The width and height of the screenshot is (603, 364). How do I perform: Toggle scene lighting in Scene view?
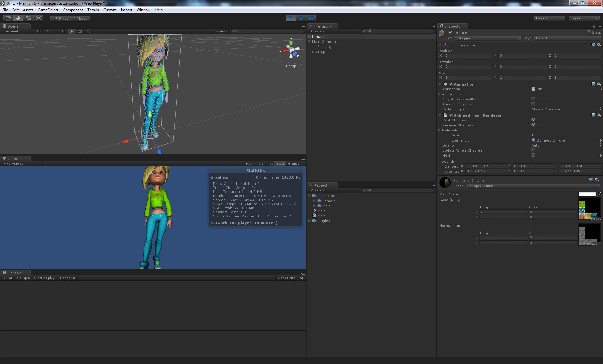tap(72, 31)
